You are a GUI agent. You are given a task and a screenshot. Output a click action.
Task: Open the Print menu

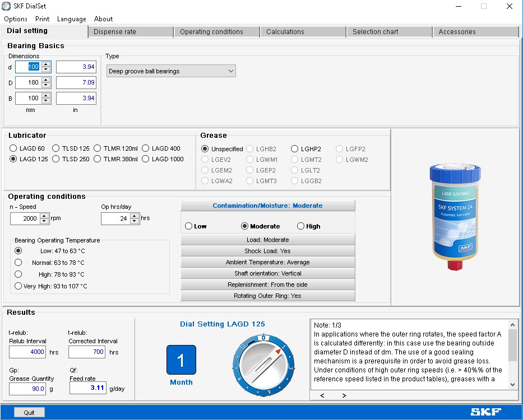click(x=43, y=19)
